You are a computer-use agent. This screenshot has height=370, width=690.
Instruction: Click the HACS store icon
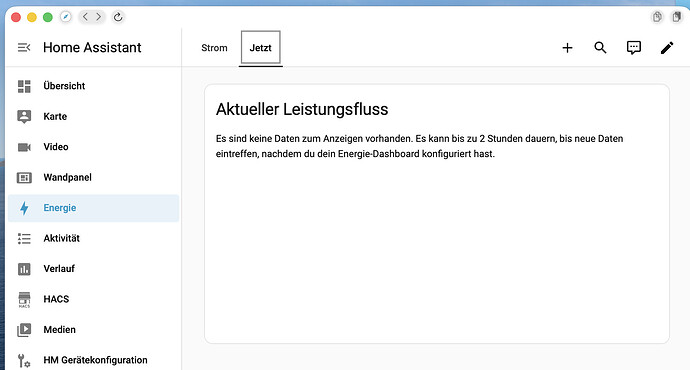(x=24, y=300)
